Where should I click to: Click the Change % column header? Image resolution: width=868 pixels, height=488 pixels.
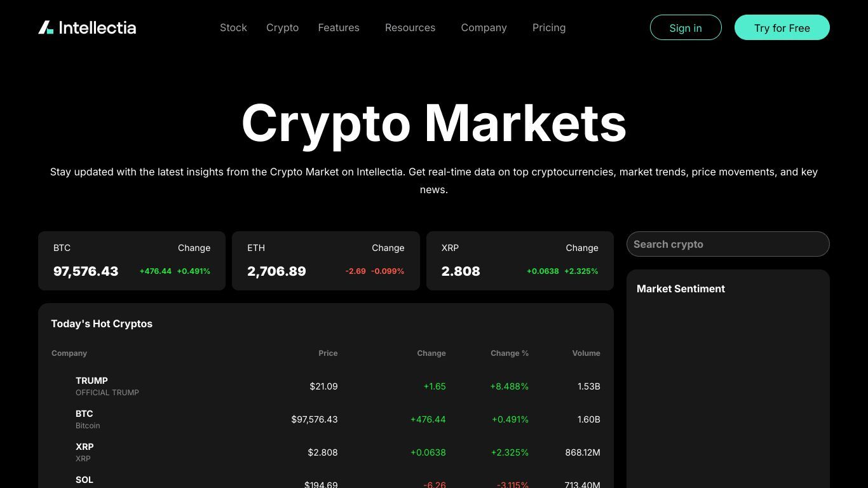(x=510, y=353)
